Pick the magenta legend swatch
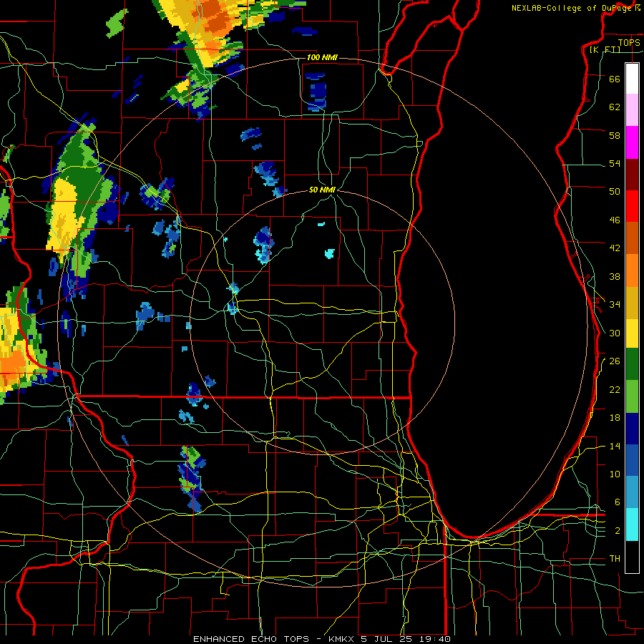644x644 pixels. pos(632,142)
